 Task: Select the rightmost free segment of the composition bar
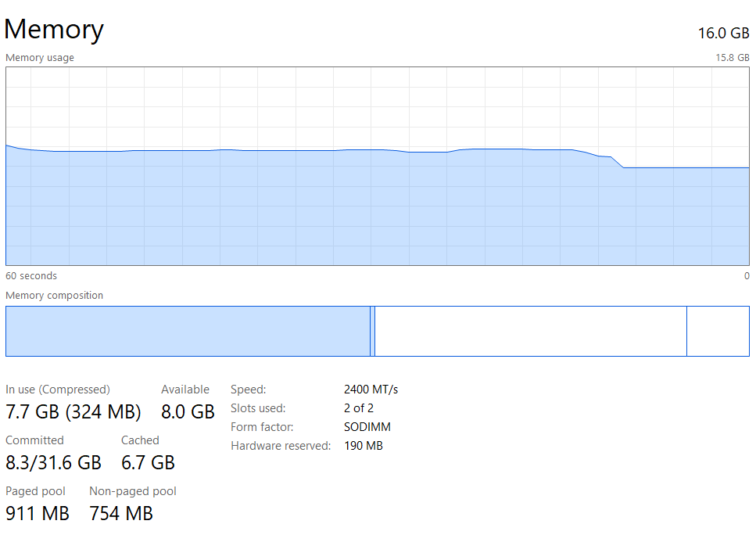[x=718, y=331]
